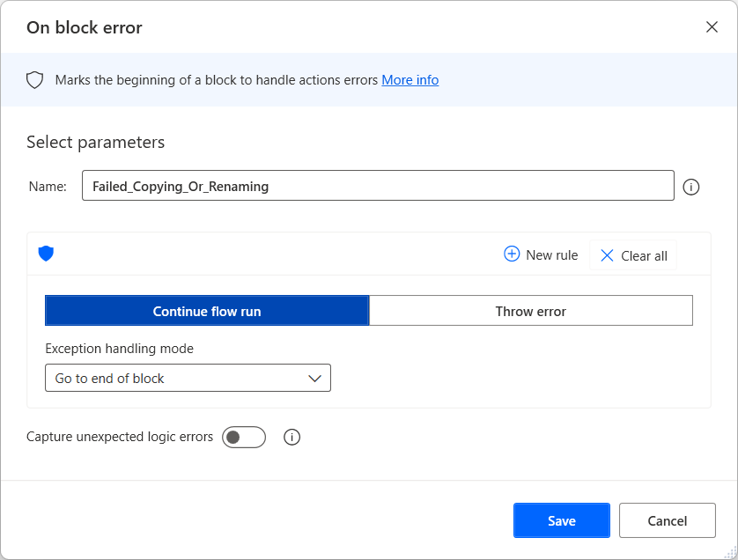
Task: Click the X icon beside Clear all
Action: click(x=607, y=255)
